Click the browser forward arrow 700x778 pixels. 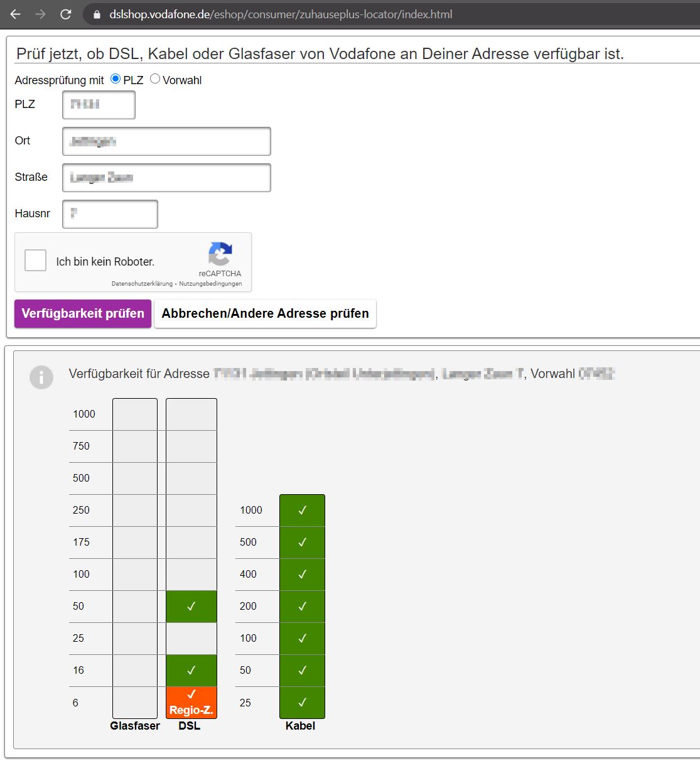pos(41,14)
